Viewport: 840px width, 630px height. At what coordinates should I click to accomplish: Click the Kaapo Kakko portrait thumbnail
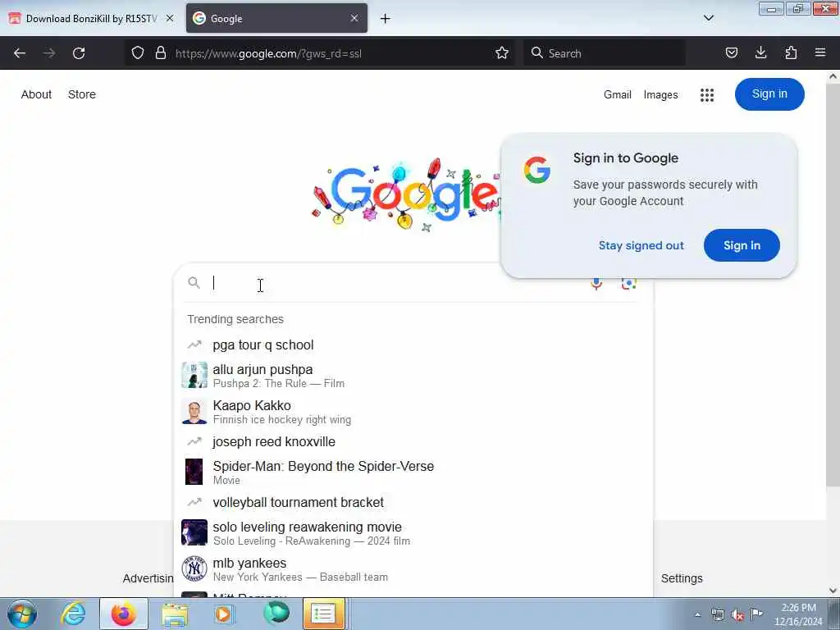point(194,412)
